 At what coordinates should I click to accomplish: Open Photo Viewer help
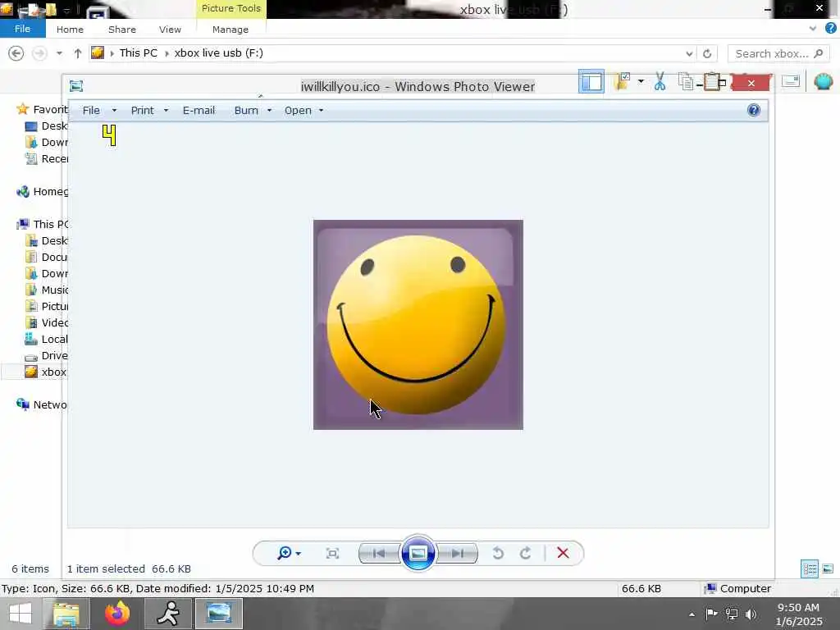tap(753, 111)
